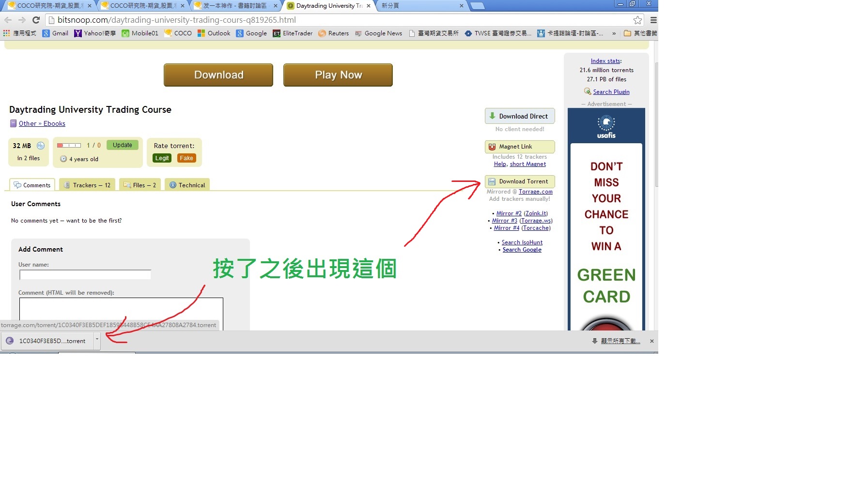
Task: Open the Other category link
Action: 28,123
